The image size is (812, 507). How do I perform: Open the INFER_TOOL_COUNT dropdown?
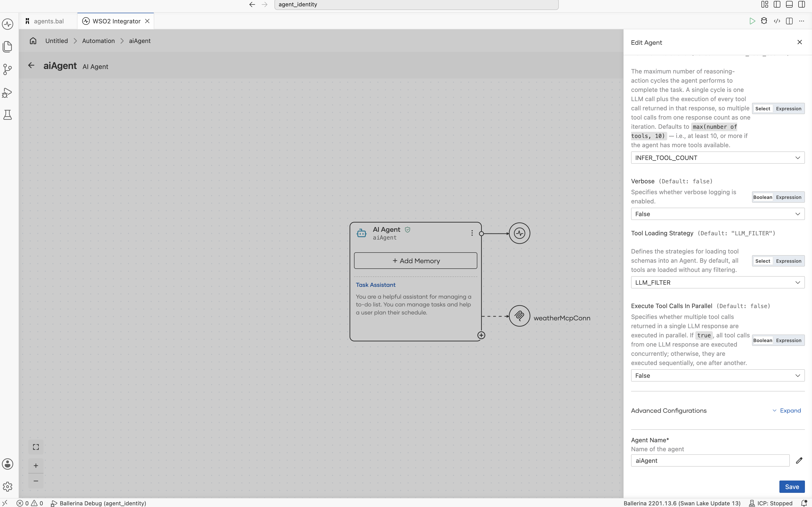coord(718,158)
